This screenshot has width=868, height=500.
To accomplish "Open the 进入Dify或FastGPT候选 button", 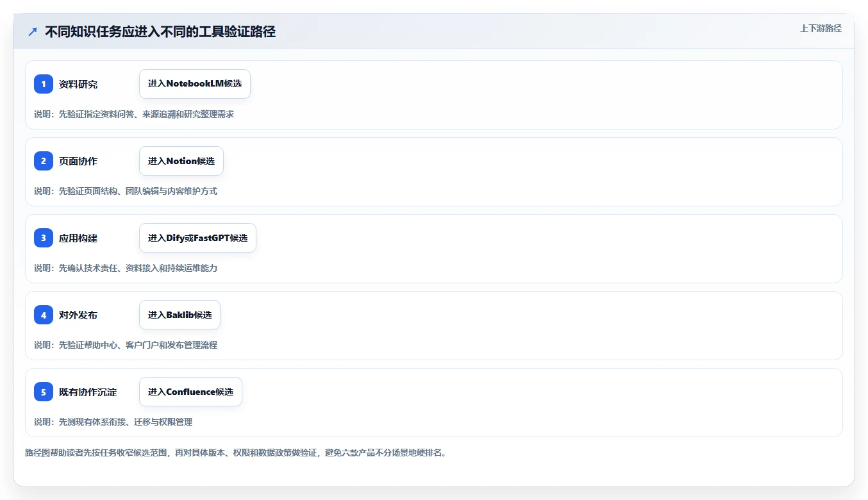I will (197, 238).
